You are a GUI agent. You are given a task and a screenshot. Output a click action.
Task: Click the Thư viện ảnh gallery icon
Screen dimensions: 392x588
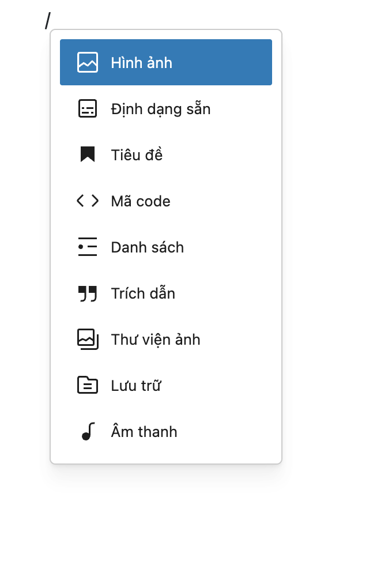[88, 339]
